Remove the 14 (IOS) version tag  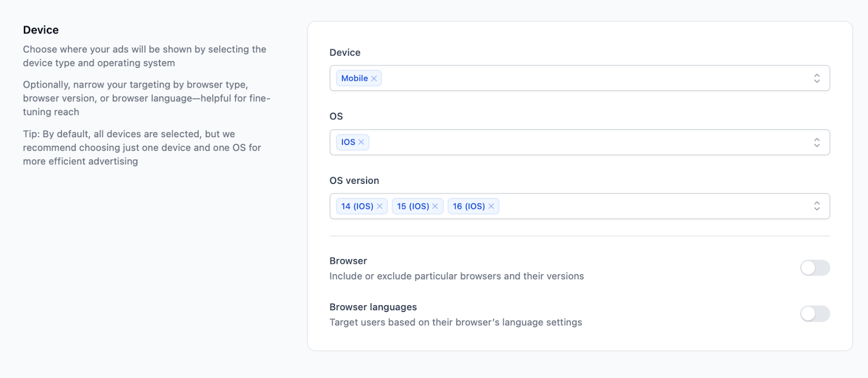click(x=380, y=207)
